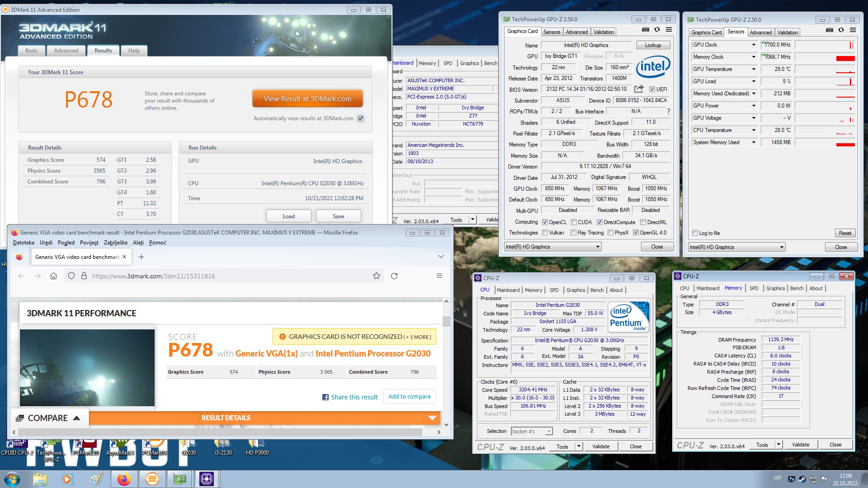Open the Firefox application menu
The image size is (868, 488).
point(439,276)
